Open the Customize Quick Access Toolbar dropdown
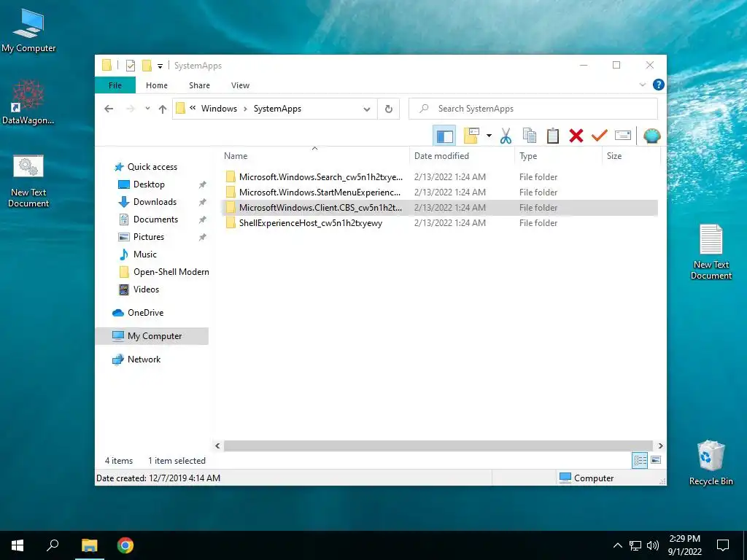 160,66
